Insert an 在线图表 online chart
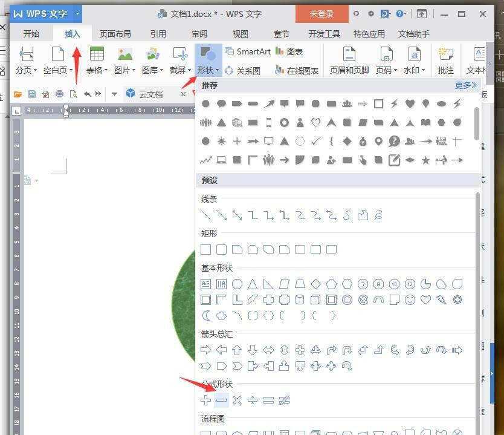 pyautogui.click(x=297, y=70)
